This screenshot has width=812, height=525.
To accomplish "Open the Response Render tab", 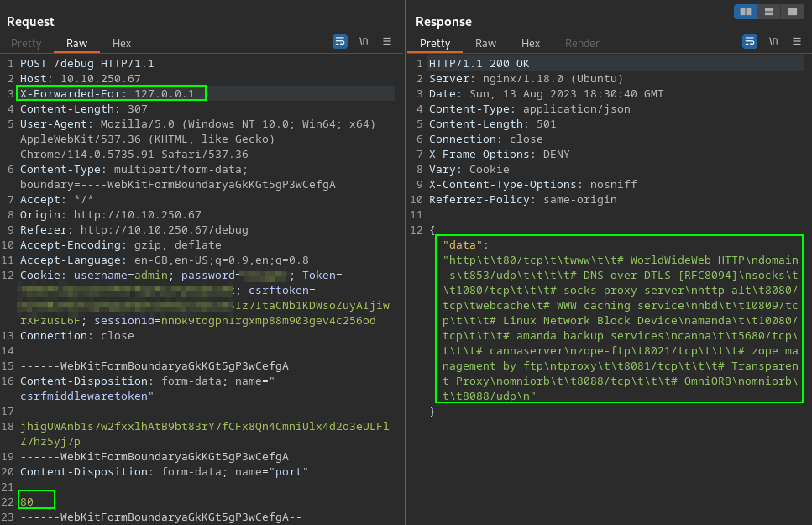I will point(582,44).
